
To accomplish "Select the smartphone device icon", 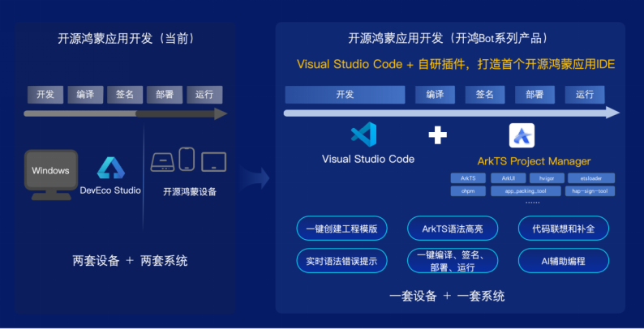I will [x=187, y=159].
